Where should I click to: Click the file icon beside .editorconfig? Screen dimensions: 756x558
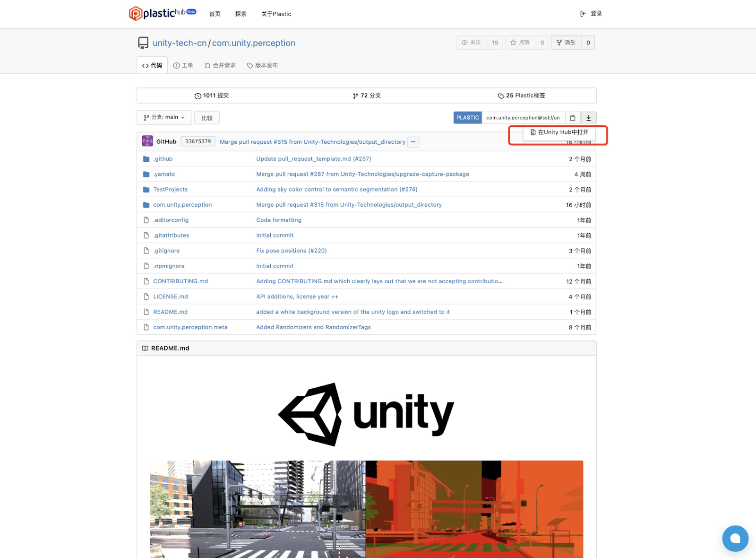(146, 220)
